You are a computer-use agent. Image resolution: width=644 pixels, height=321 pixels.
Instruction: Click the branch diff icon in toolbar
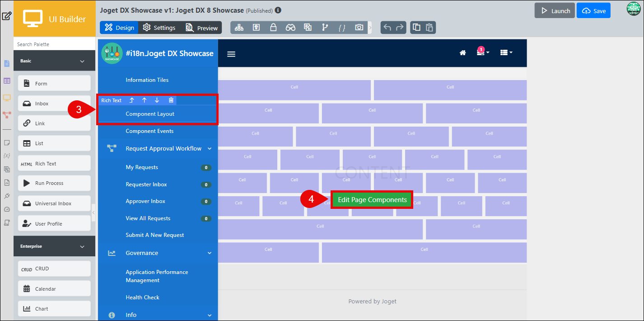click(325, 28)
